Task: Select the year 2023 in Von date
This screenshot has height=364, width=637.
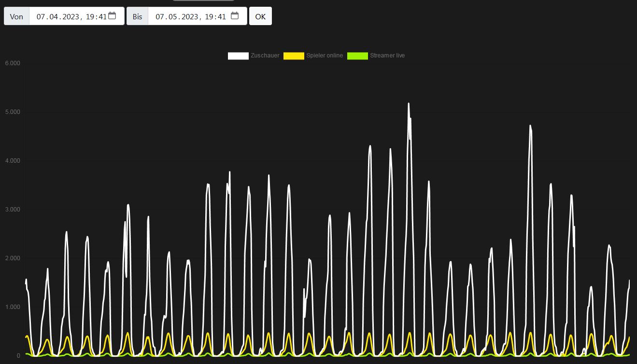Action: pos(70,16)
